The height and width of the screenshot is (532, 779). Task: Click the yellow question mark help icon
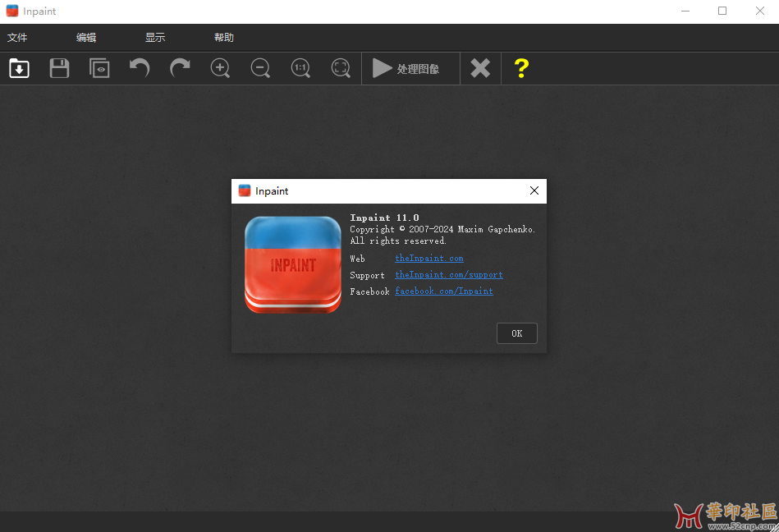(520, 68)
